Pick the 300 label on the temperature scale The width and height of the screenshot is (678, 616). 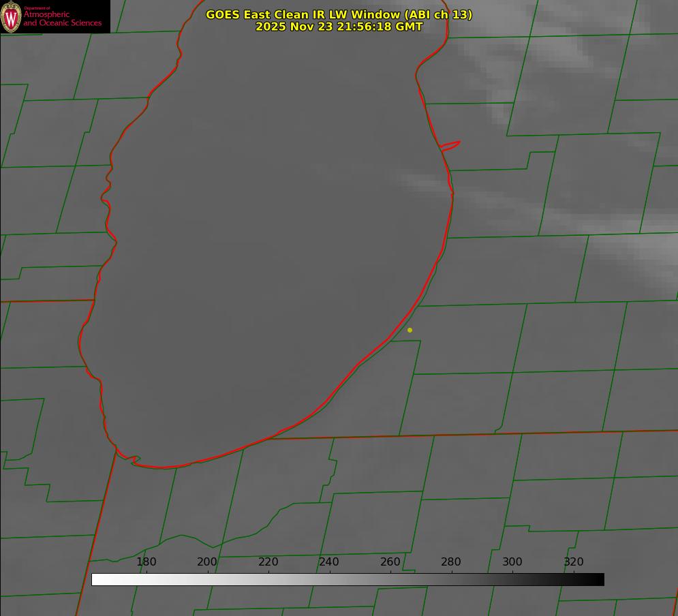pos(512,561)
